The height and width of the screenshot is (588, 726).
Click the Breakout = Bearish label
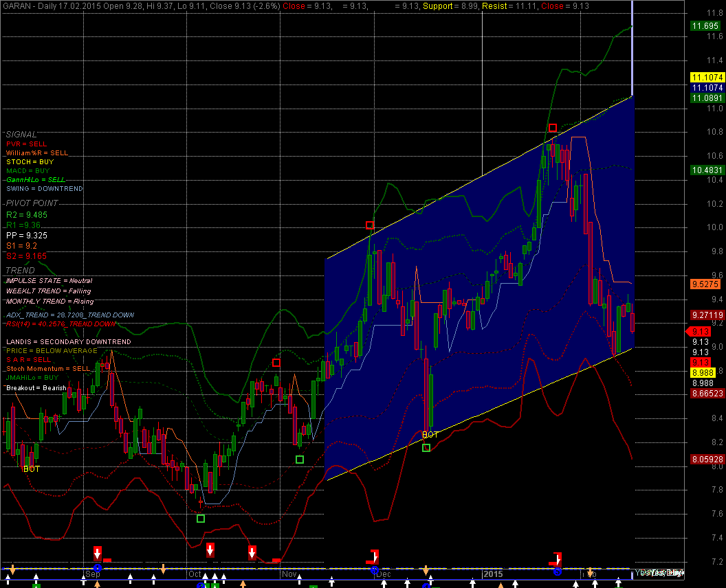[x=36, y=388]
